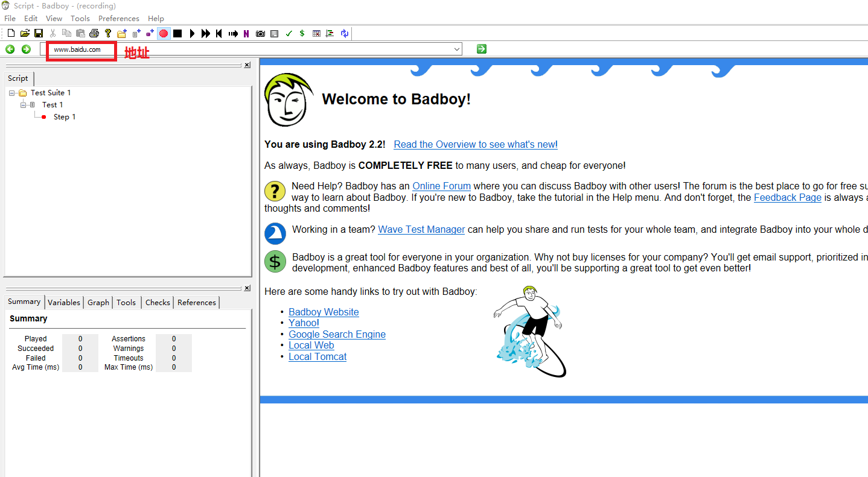This screenshot has height=477, width=868.
Task: Close the Summary panel with its x button
Action: pos(247,288)
